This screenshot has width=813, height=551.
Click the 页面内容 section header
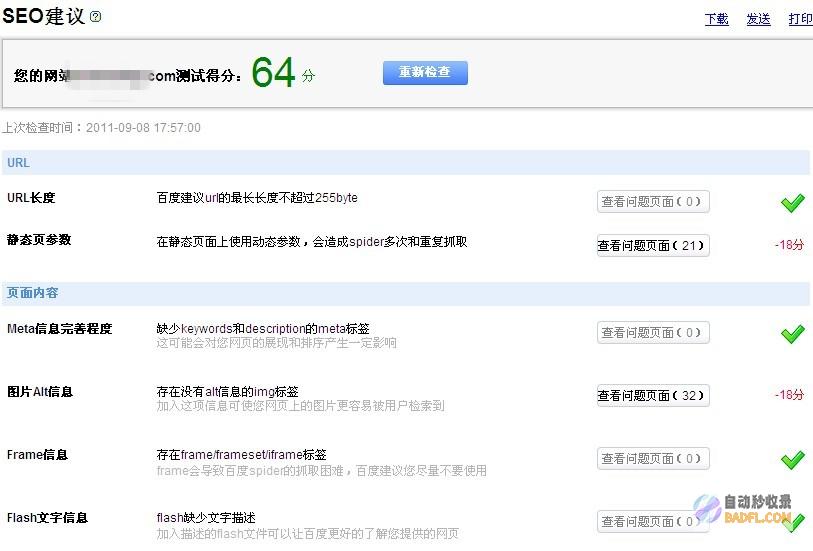(x=405, y=293)
